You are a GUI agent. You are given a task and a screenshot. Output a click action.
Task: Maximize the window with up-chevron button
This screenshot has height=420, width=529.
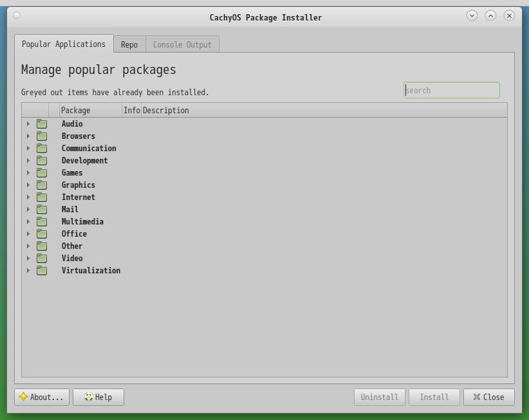point(490,15)
